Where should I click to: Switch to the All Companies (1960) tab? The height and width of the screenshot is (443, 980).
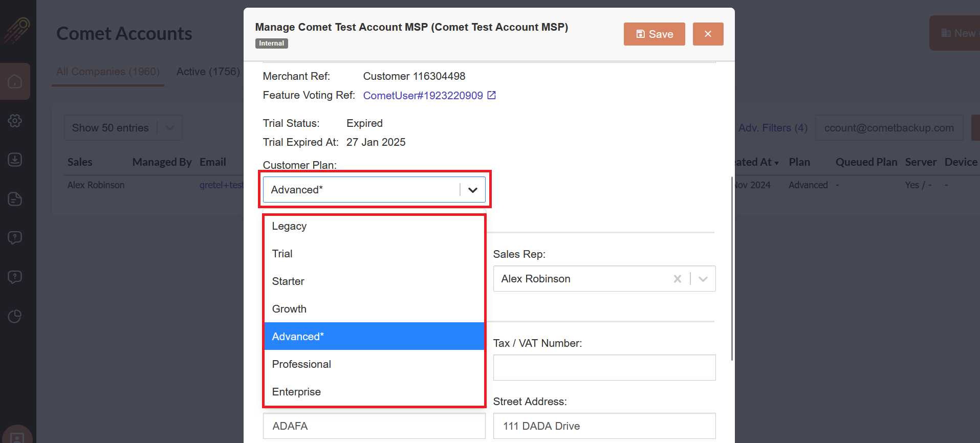pos(108,72)
